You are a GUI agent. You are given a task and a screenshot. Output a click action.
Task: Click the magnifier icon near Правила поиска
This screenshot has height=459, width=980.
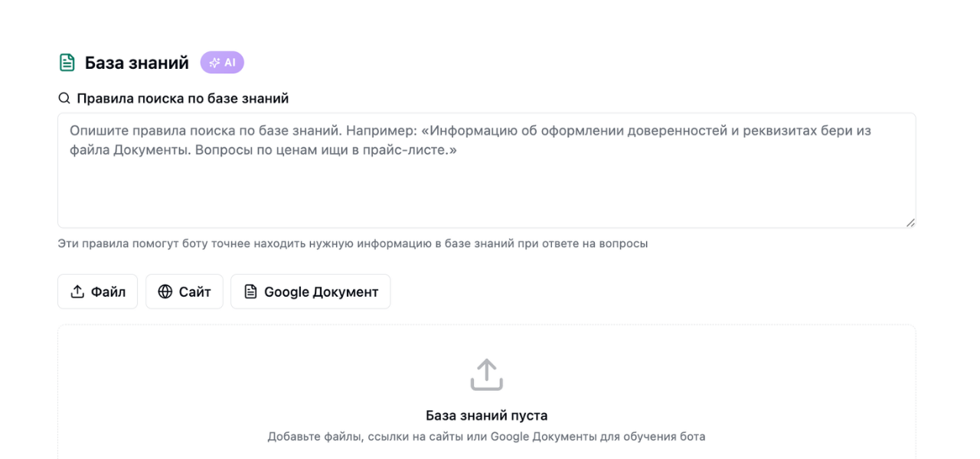64,99
